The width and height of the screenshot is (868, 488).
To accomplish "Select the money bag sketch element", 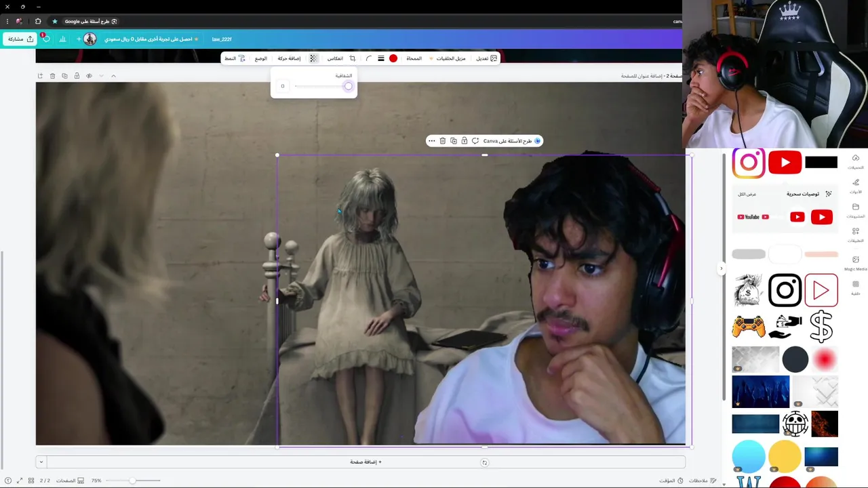I will (748, 290).
